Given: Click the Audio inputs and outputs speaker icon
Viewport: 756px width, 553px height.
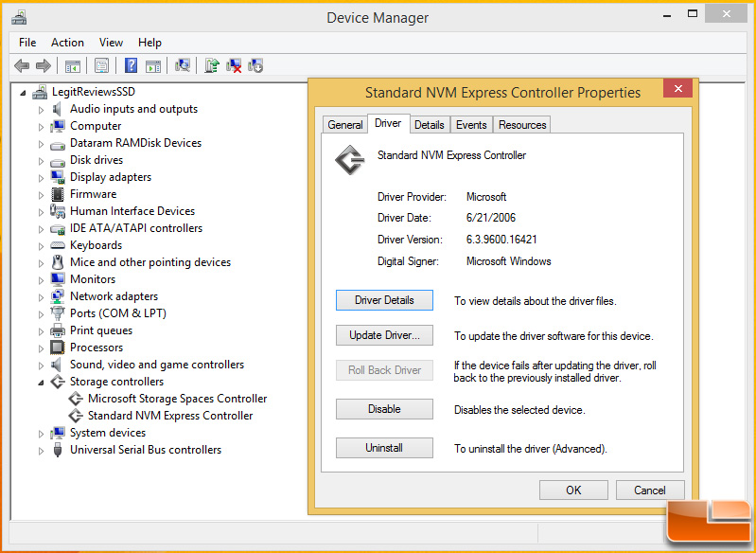Looking at the screenshot, I should point(58,109).
